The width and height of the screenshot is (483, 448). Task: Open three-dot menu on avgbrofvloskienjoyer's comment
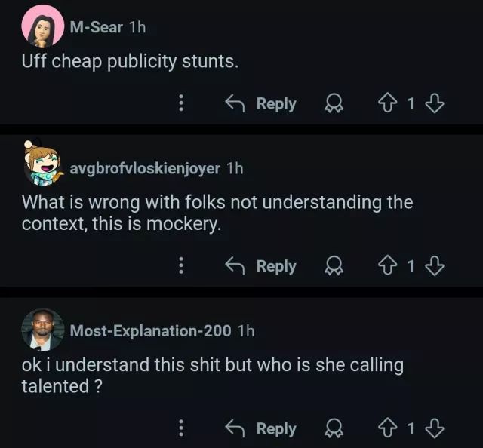(181, 265)
